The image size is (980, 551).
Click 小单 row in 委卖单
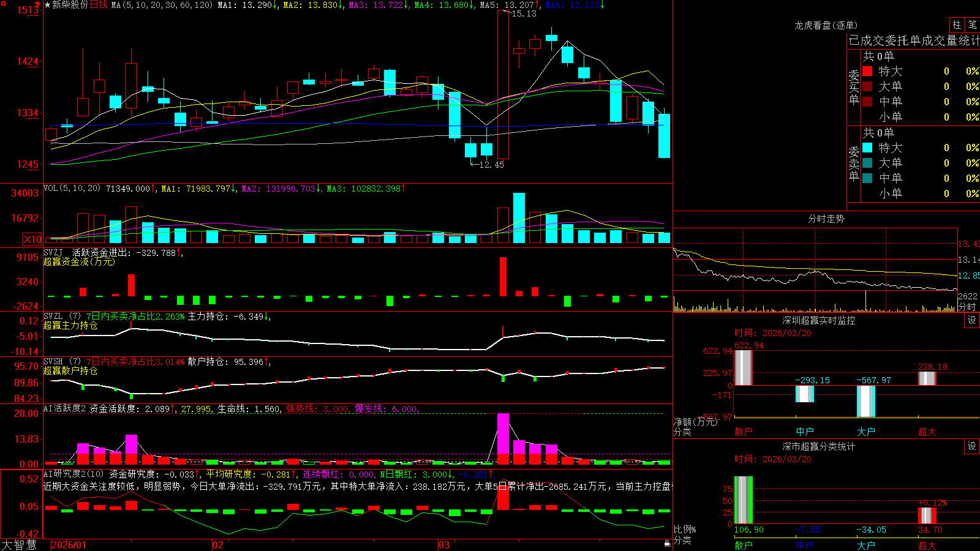coord(921,193)
